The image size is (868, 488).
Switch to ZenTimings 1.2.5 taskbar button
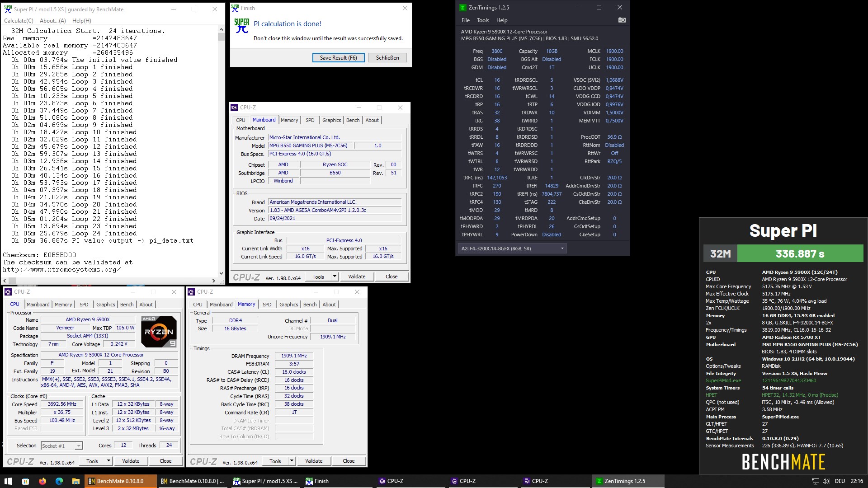point(628,481)
